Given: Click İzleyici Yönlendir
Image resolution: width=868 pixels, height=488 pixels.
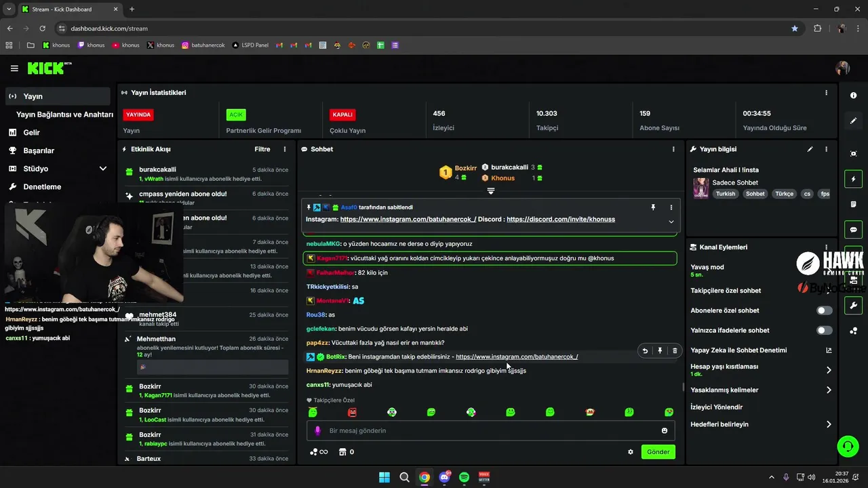Looking at the screenshot, I should [717, 407].
